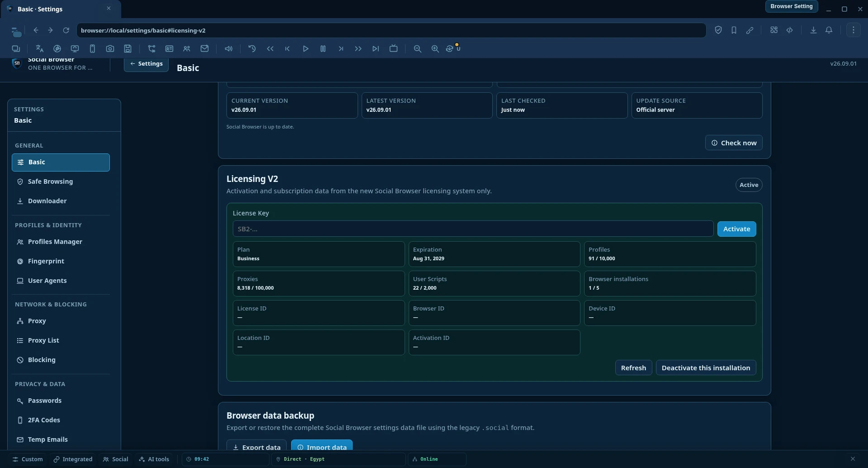Open the Blocking settings
Screen dimensions: 868x468
pyautogui.click(x=61, y=360)
